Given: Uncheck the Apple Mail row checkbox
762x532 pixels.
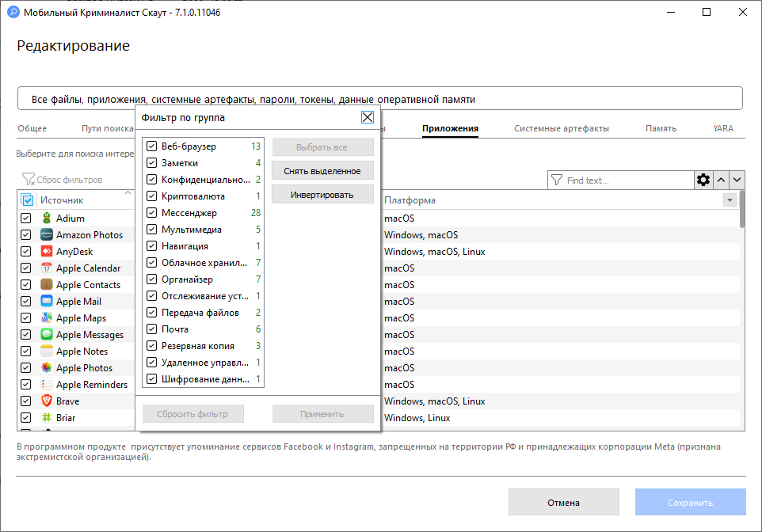Looking at the screenshot, I should pyautogui.click(x=26, y=302).
